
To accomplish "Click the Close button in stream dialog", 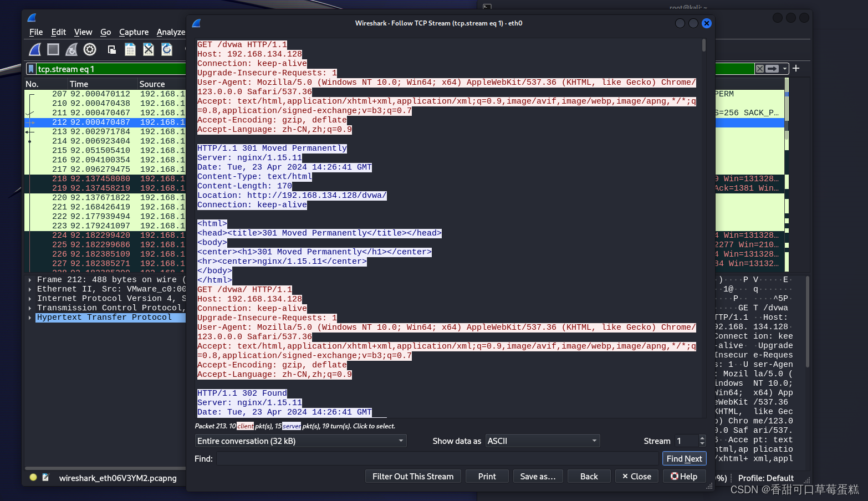I will click(x=636, y=476).
